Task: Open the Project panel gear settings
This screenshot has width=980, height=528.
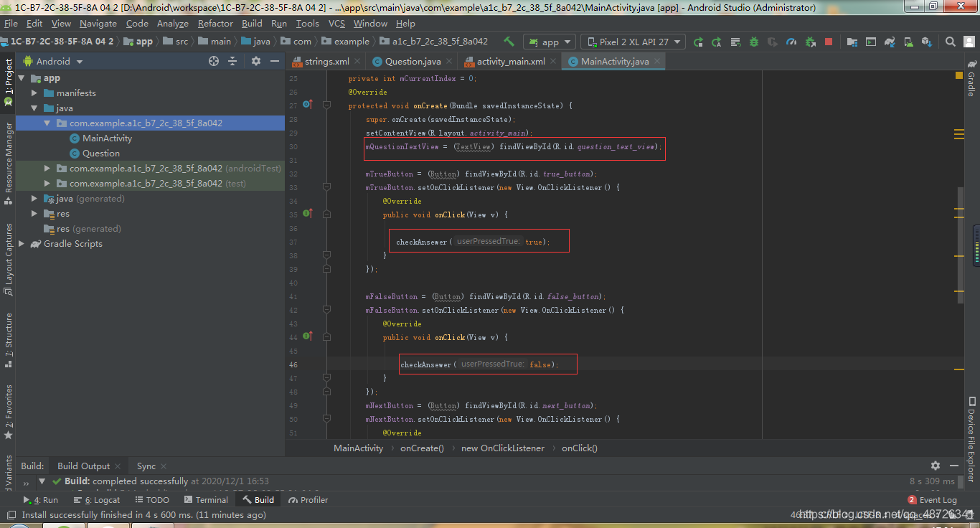Action: (x=256, y=61)
